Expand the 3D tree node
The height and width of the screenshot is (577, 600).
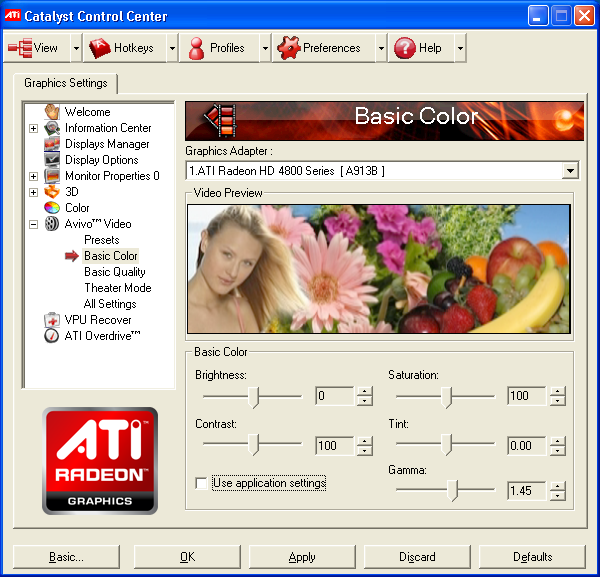(x=34, y=192)
